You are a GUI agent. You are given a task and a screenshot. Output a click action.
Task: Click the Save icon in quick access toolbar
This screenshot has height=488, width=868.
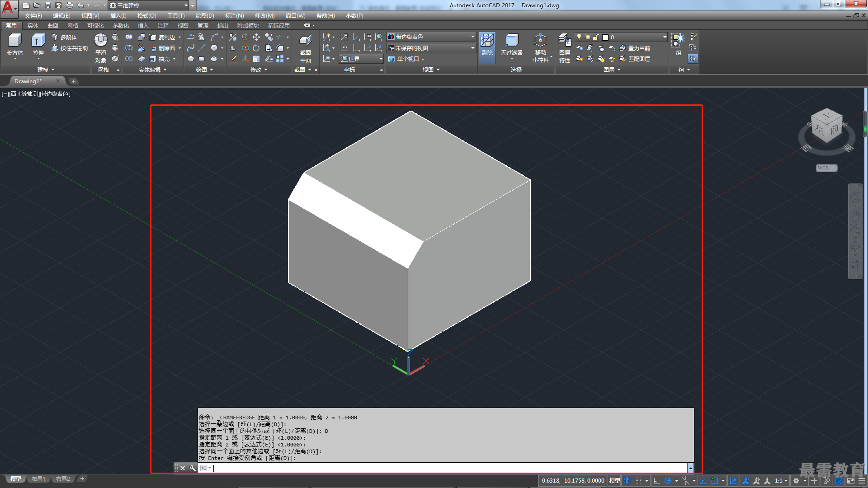pos(48,5)
